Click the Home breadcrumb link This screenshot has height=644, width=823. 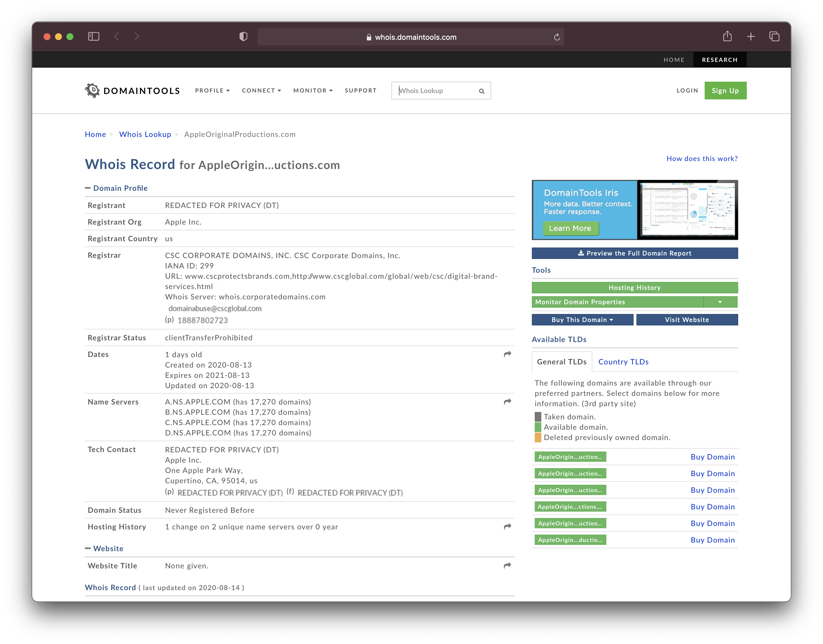click(x=95, y=134)
